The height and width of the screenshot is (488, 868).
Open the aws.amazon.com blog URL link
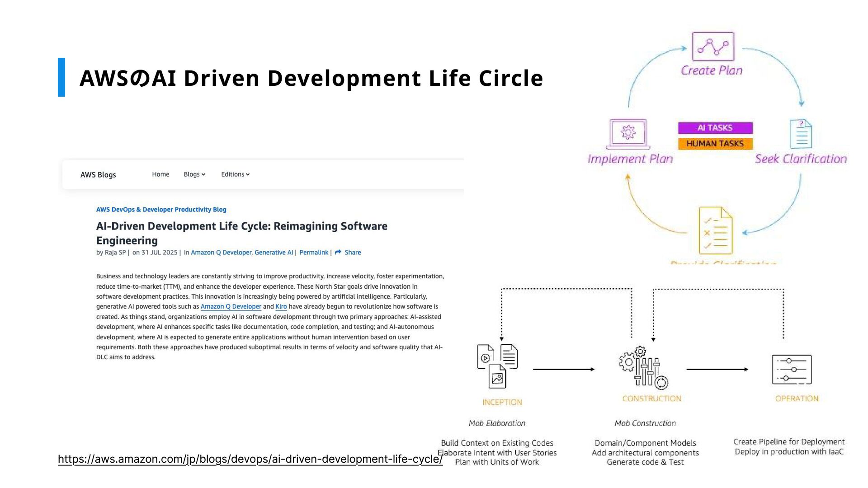pos(250,459)
